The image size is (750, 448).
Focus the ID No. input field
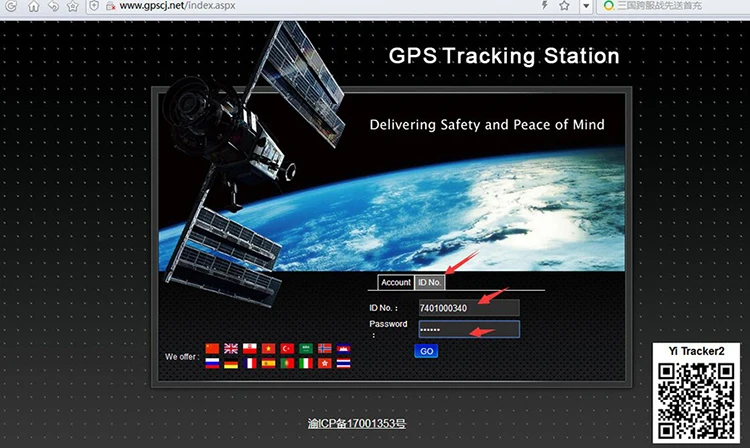(469, 308)
